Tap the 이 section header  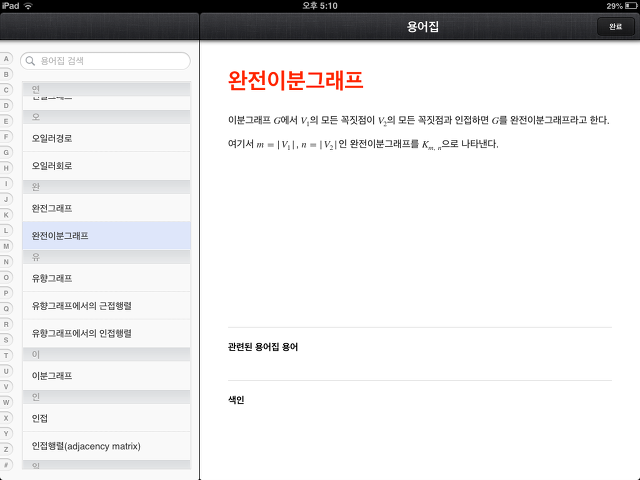coord(107,354)
